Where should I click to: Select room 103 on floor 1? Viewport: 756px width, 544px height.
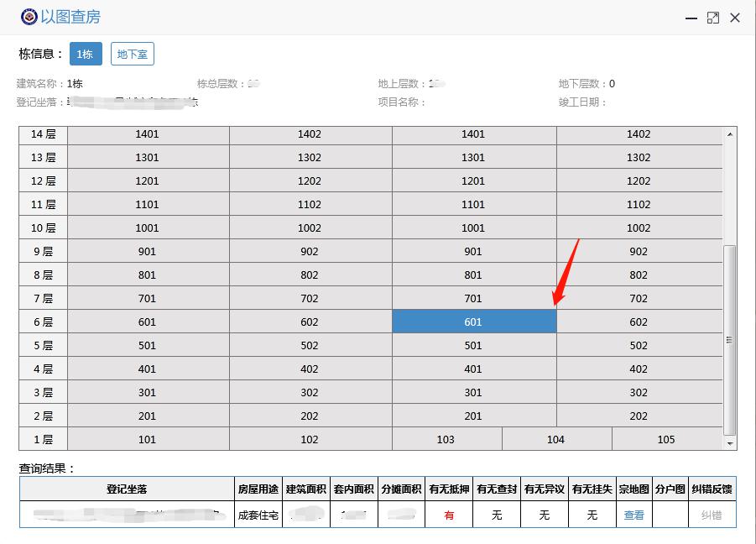[446, 439]
